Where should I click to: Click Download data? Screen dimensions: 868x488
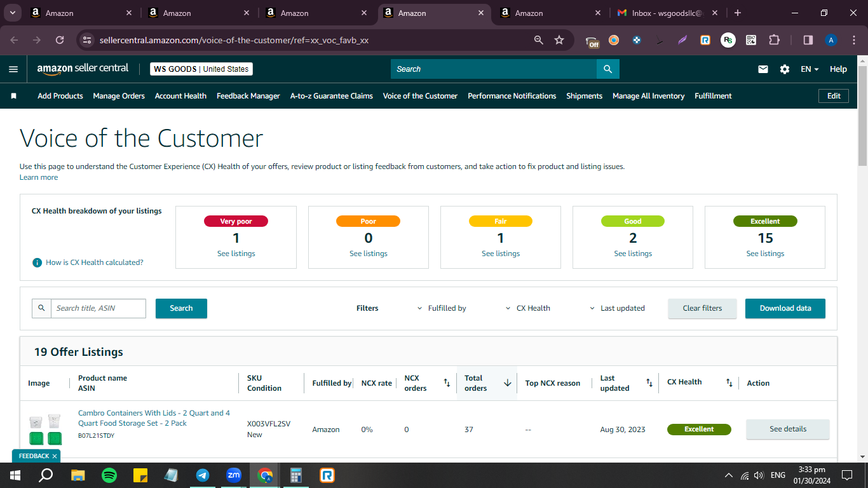[x=785, y=308]
